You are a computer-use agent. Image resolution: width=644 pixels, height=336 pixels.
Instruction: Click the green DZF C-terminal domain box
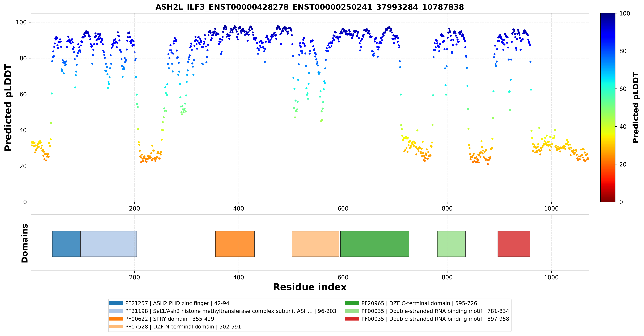(375, 244)
